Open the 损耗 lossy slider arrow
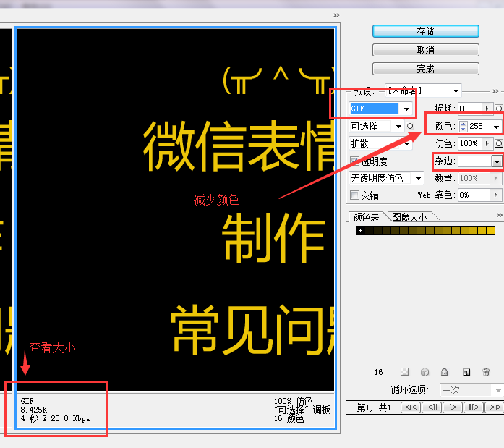 [x=487, y=109]
